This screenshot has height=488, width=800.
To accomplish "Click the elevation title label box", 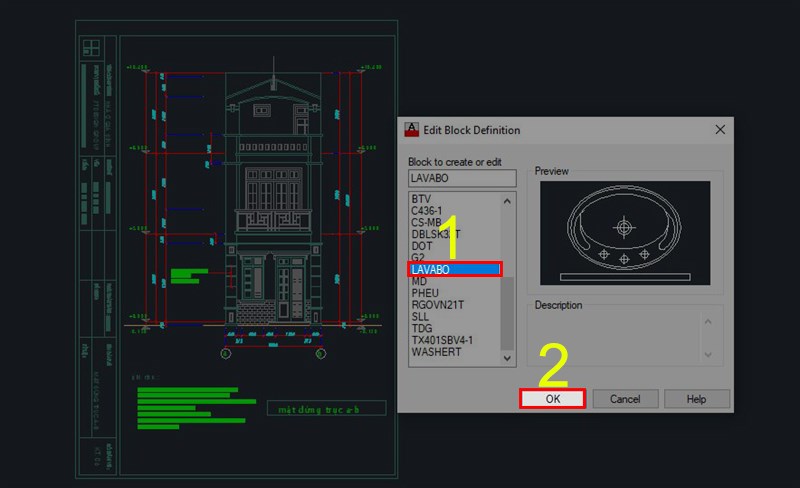I will pyautogui.click(x=326, y=408).
